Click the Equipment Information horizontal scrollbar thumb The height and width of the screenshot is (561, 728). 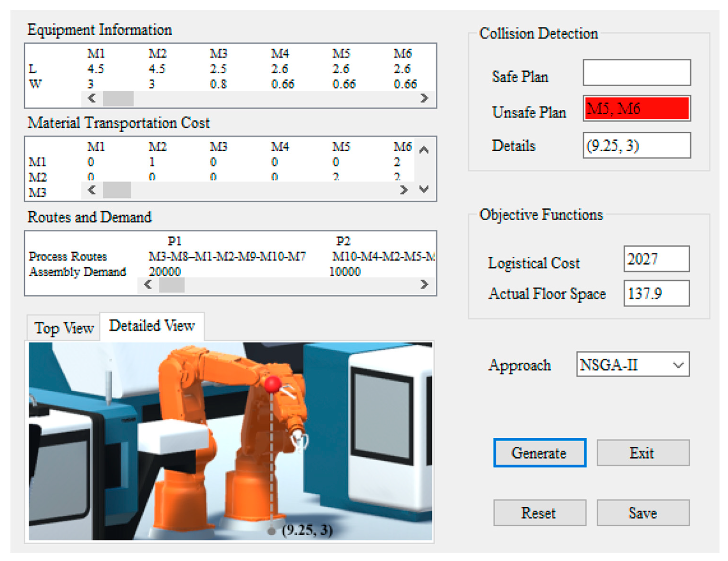coord(118,98)
